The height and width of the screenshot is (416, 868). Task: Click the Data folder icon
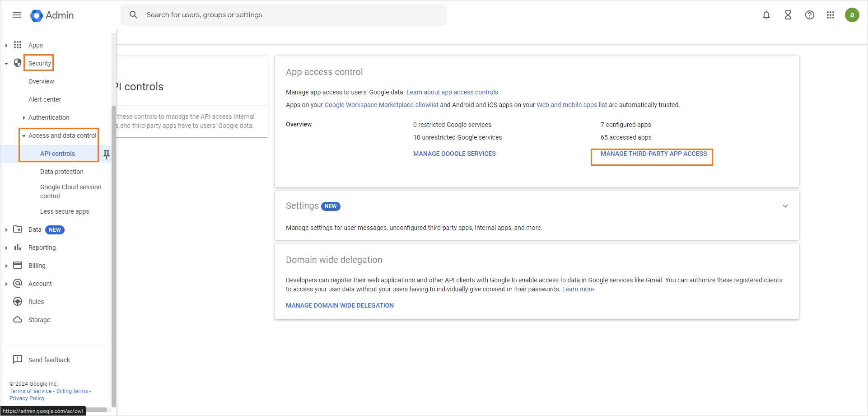(x=18, y=229)
